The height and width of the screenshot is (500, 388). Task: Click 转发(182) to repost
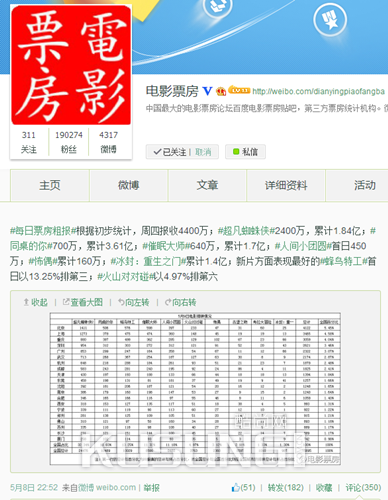click(x=286, y=488)
